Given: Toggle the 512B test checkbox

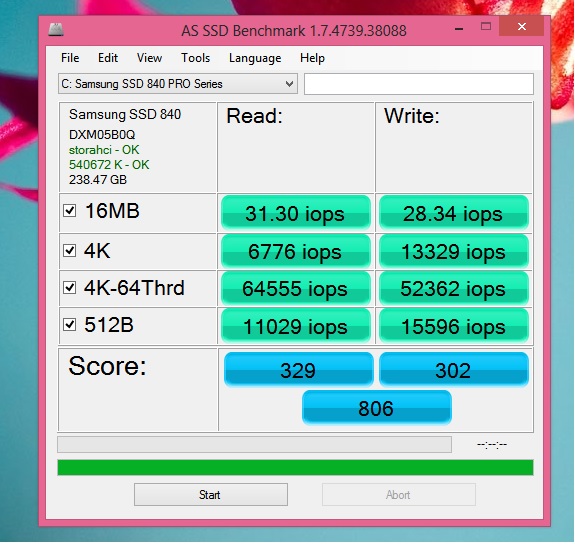Looking at the screenshot, I should point(70,325).
